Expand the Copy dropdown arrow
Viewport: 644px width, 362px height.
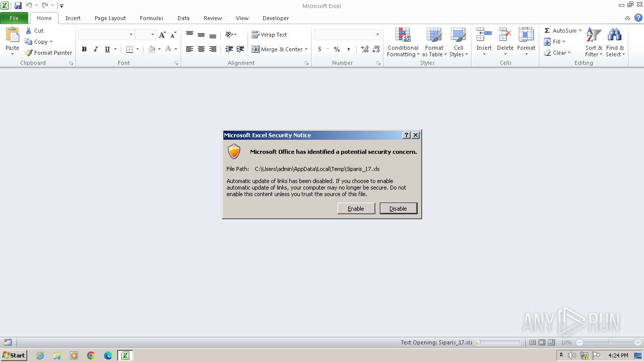tap(51, 42)
